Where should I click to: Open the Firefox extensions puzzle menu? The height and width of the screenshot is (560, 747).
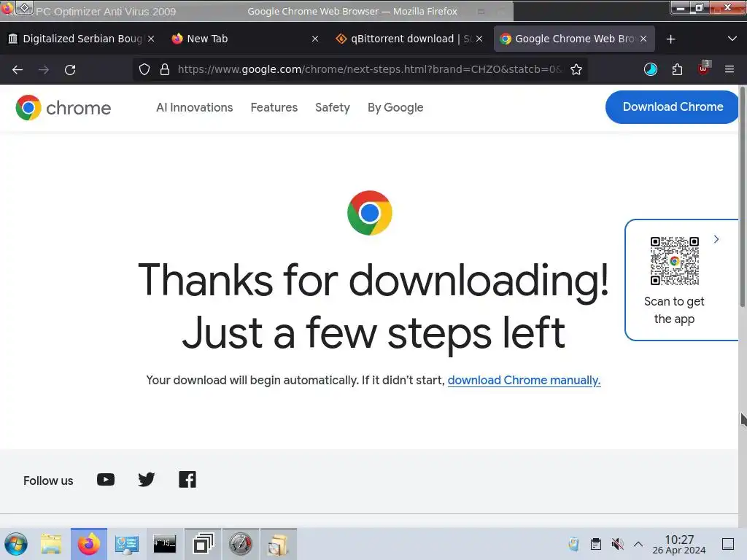pos(677,69)
